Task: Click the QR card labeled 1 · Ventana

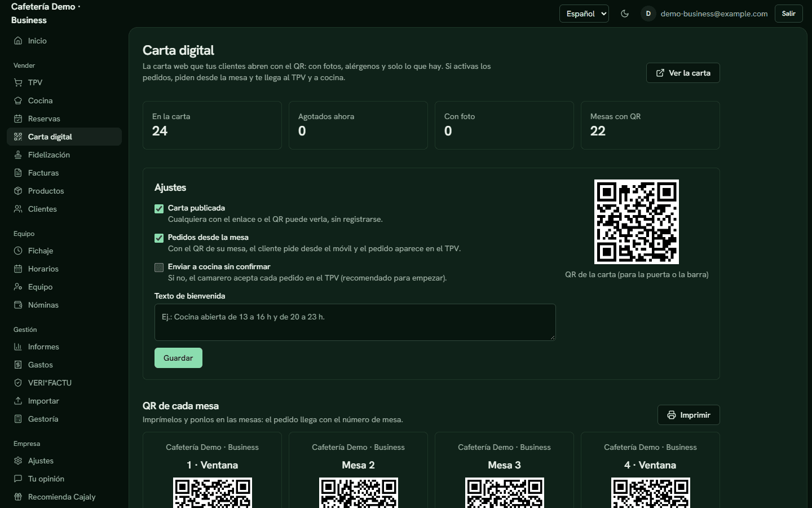Action: click(212, 470)
